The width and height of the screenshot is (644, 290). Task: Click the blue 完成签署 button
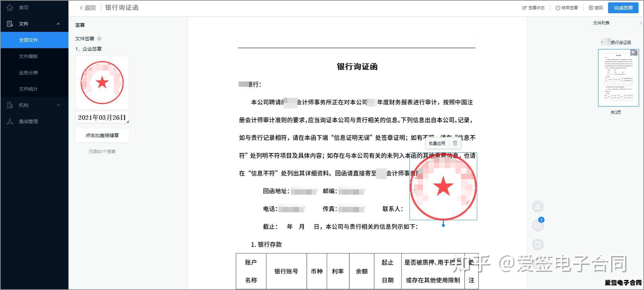coord(623,8)
